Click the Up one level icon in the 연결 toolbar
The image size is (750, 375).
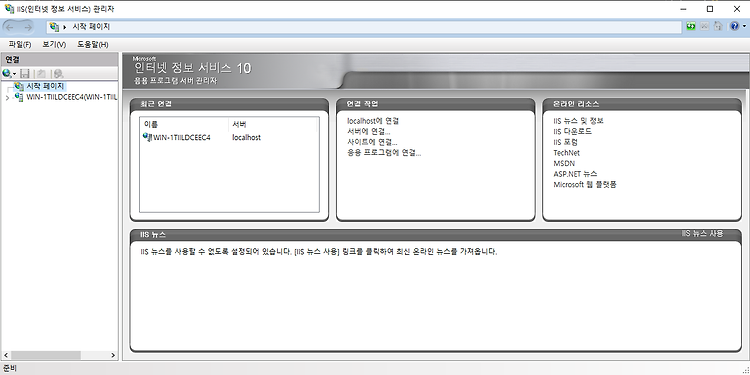pos(42,73)
